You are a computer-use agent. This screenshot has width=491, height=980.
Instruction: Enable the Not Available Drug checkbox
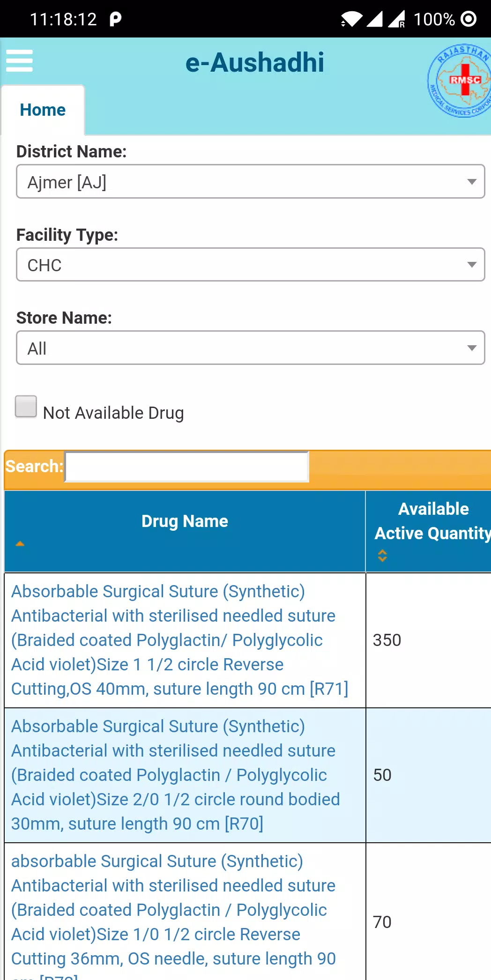(26, 406)
